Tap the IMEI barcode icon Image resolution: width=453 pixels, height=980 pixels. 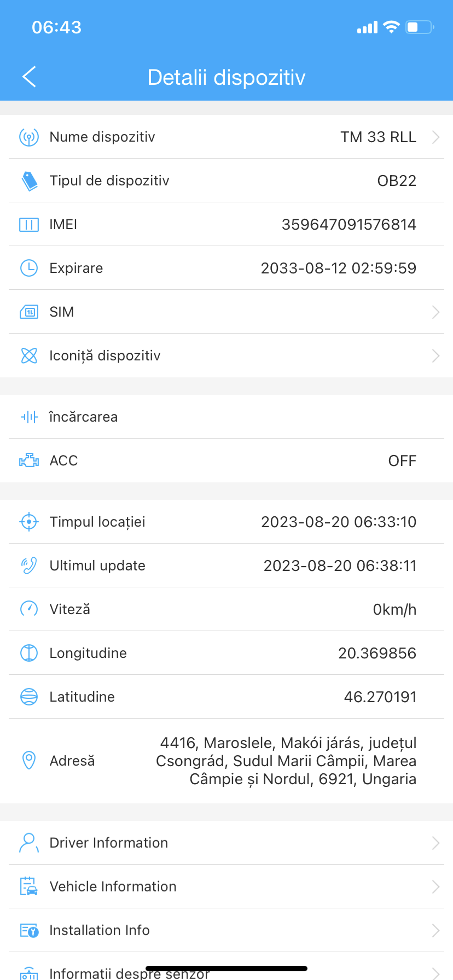coord(29,224)
